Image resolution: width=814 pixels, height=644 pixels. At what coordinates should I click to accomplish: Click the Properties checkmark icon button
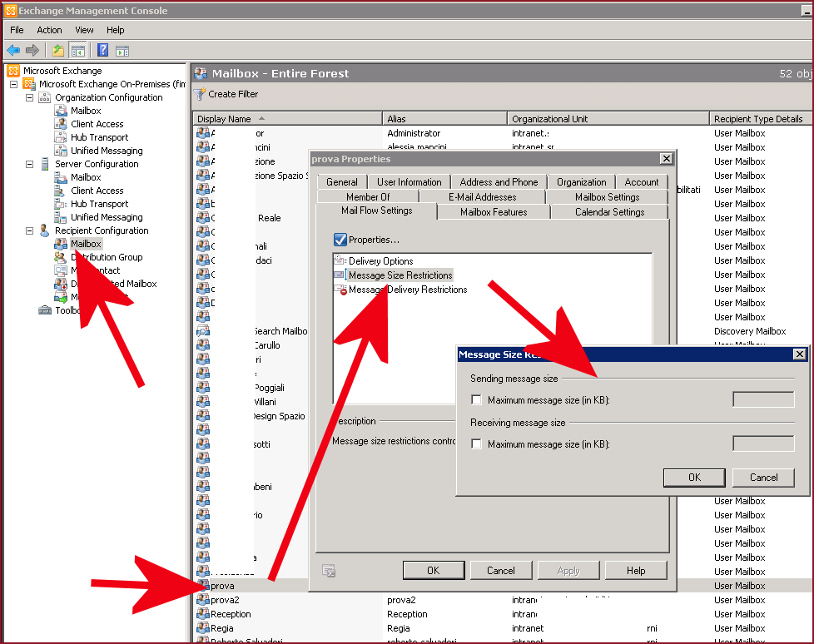[x=340, y=240]
